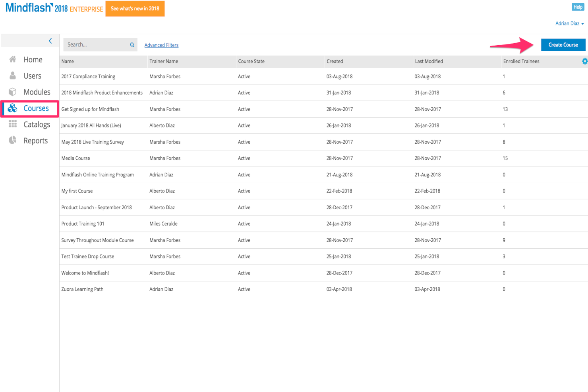Click the 24-Jan-2018 created date cell
Viewport: 588px width, 392px height.
point(338,224)
